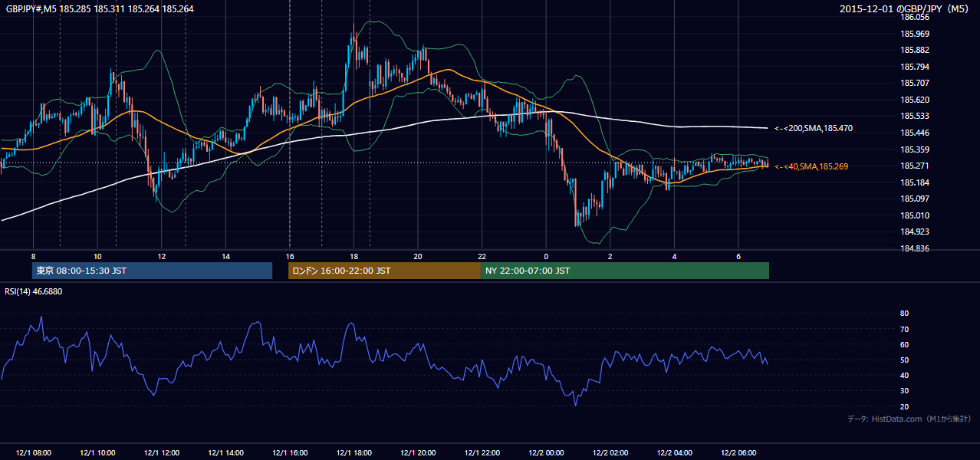Click price axis value 185.010
The height and width of the screenshot is (460, 980).
coord(916,215)
